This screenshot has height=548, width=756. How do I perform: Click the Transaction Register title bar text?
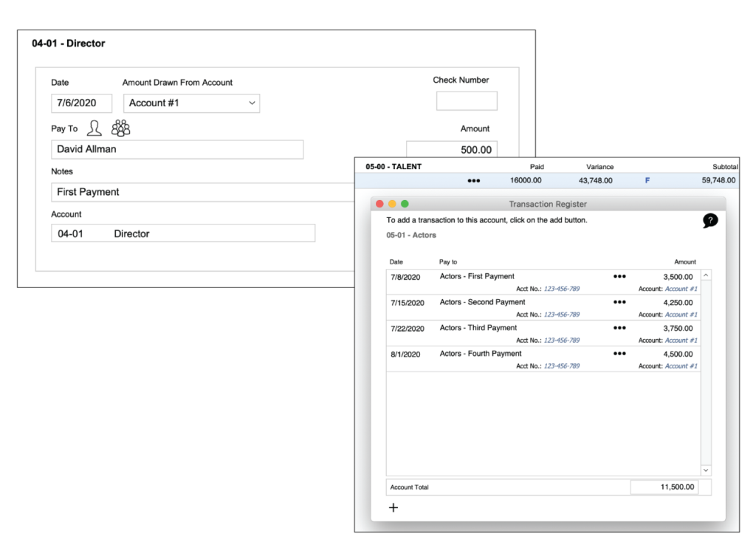548,204
